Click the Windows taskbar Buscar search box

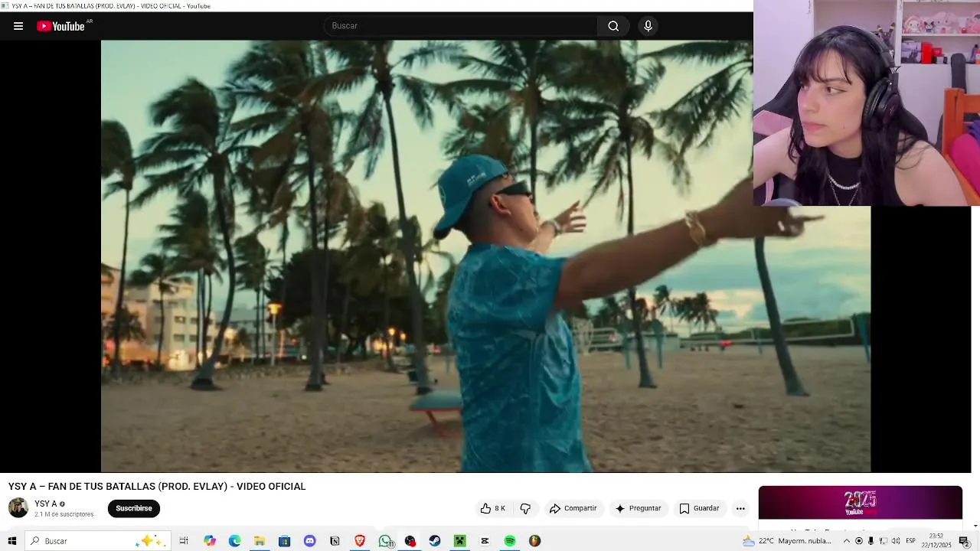[x=97, y=541]
